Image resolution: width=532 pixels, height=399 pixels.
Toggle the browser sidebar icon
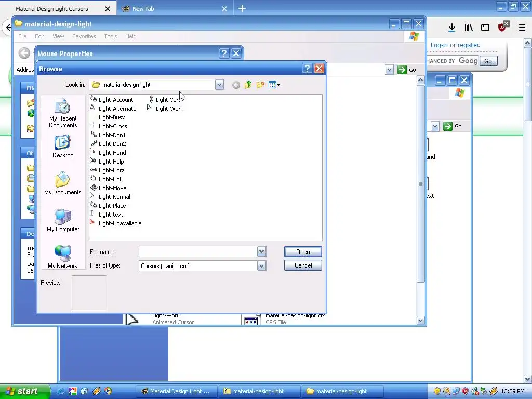coord(485,28)
